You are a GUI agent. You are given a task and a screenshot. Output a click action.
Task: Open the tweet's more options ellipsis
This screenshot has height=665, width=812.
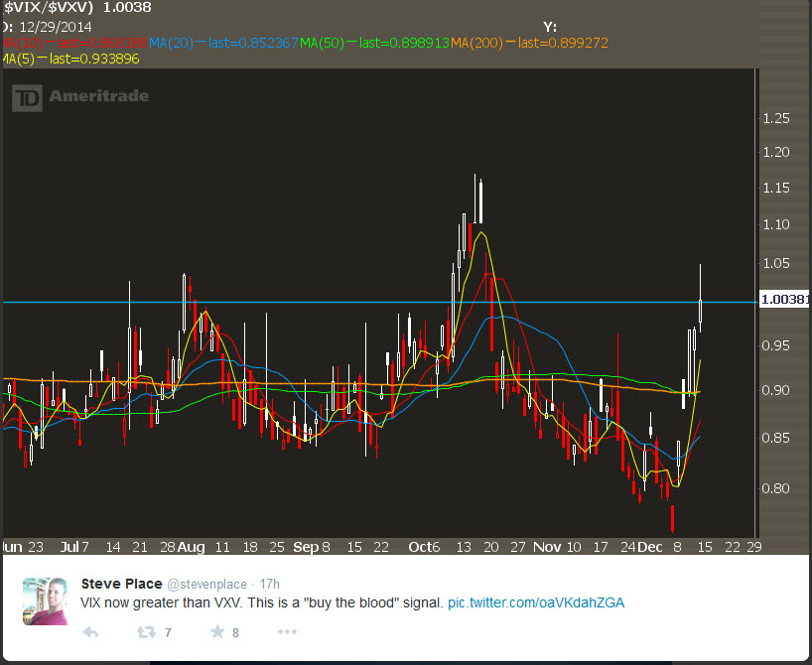click(x=287, y=632)
